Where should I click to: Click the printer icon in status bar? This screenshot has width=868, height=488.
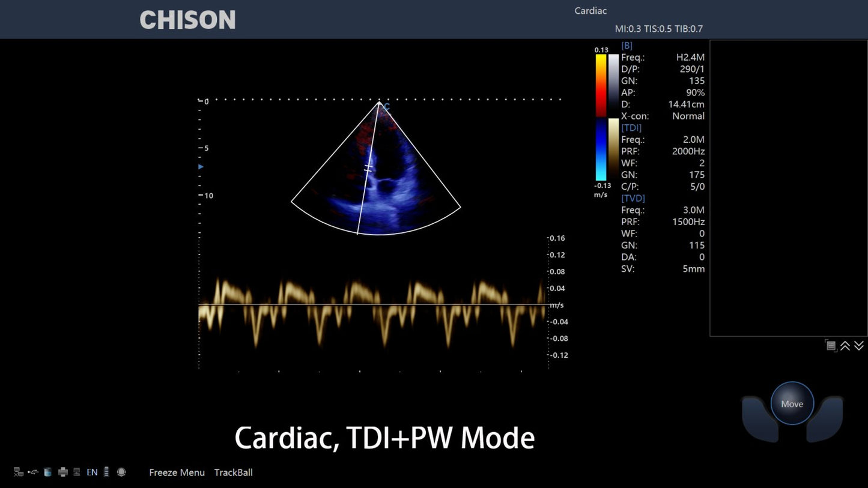(x=62, y=472)
